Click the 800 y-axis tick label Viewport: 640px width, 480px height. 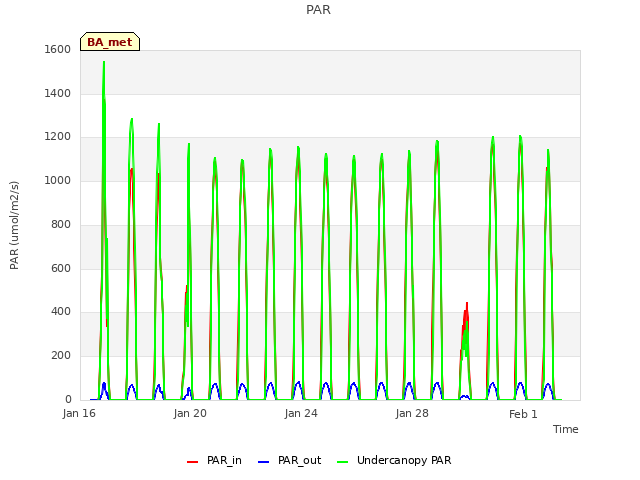pos(61,224)
